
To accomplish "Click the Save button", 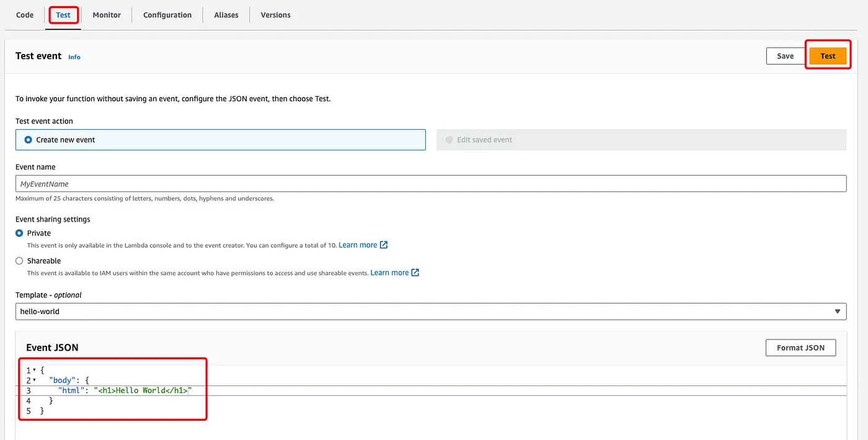I will tap(785, 56).
